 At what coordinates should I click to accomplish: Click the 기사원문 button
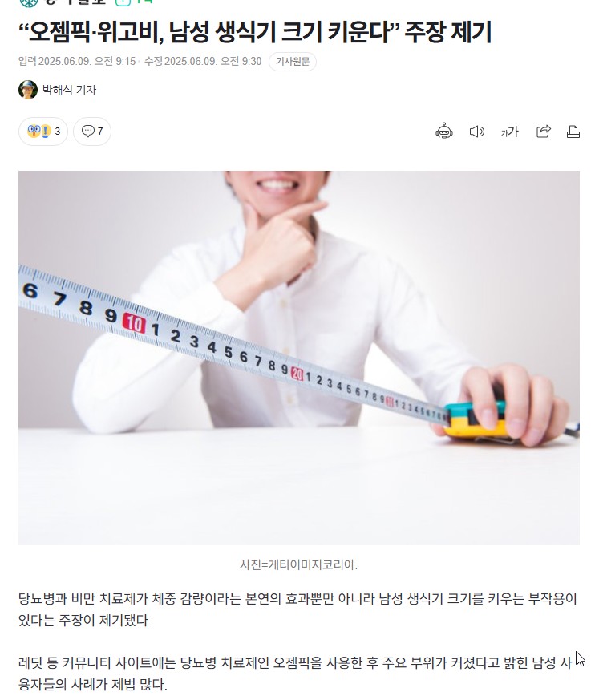click(293, 62)
